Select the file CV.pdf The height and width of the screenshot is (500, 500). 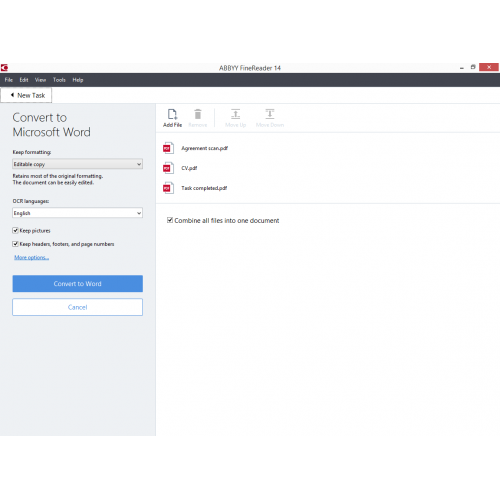(189, 168)
